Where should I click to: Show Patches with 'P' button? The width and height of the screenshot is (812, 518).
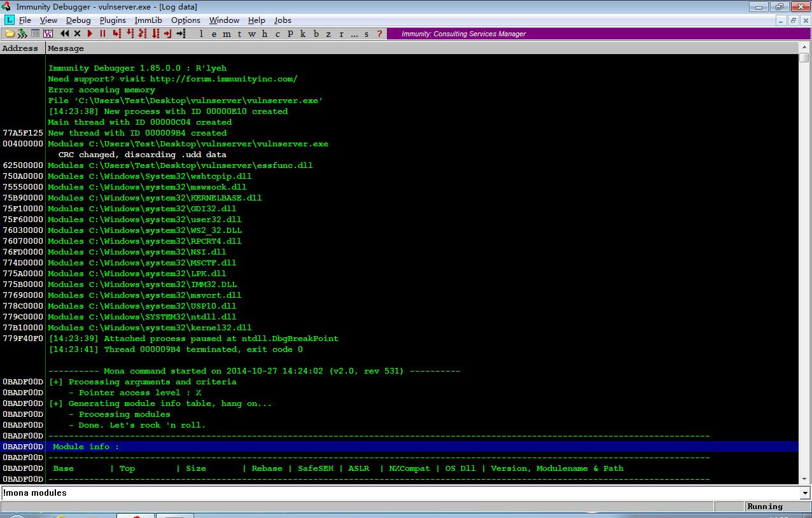(290, 34)
